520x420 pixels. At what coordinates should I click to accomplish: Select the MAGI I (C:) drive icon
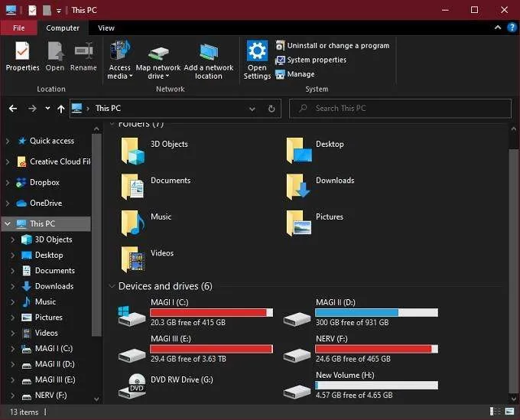click(x=132, y=315)
